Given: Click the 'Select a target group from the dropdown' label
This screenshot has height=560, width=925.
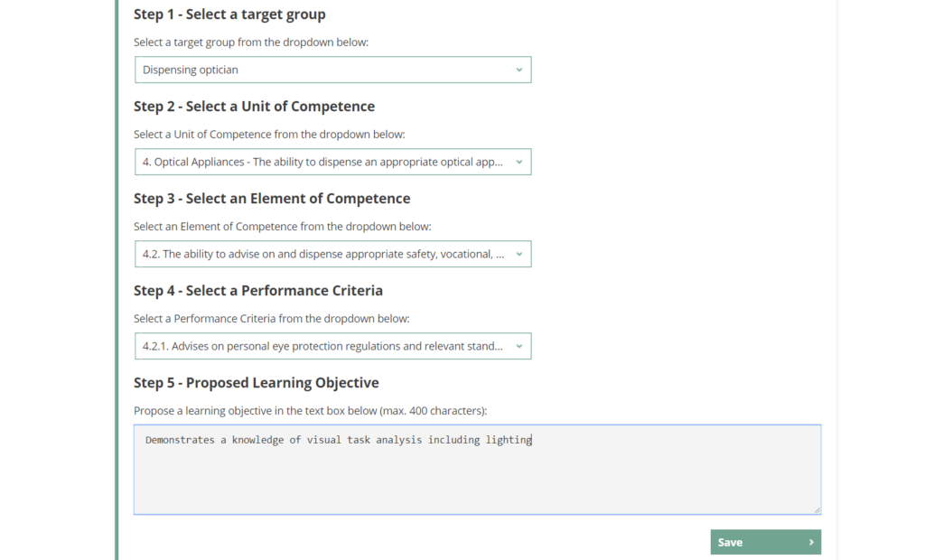Looking at the screenshot, I should 251,42.
